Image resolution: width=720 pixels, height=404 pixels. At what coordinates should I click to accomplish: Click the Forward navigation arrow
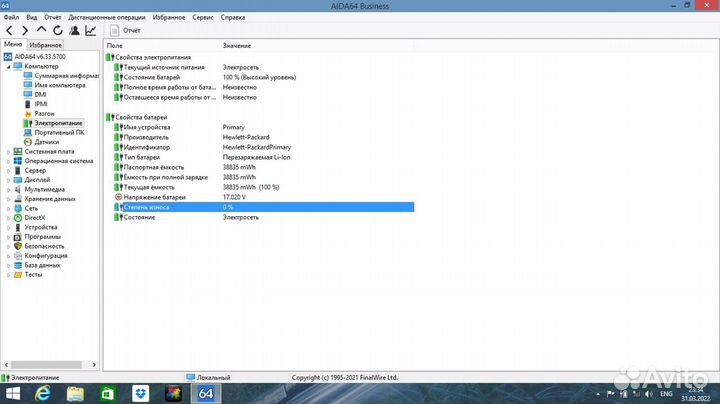coord(26,31)
